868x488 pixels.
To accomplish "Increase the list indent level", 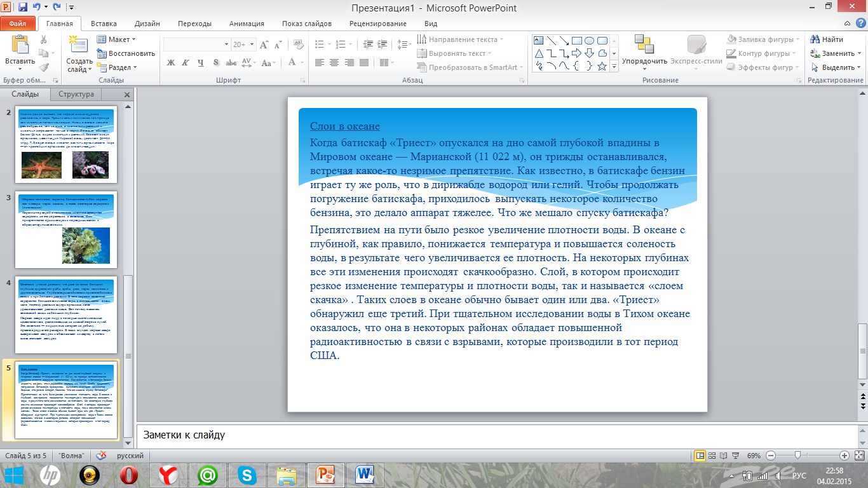I will pos(382,44).
